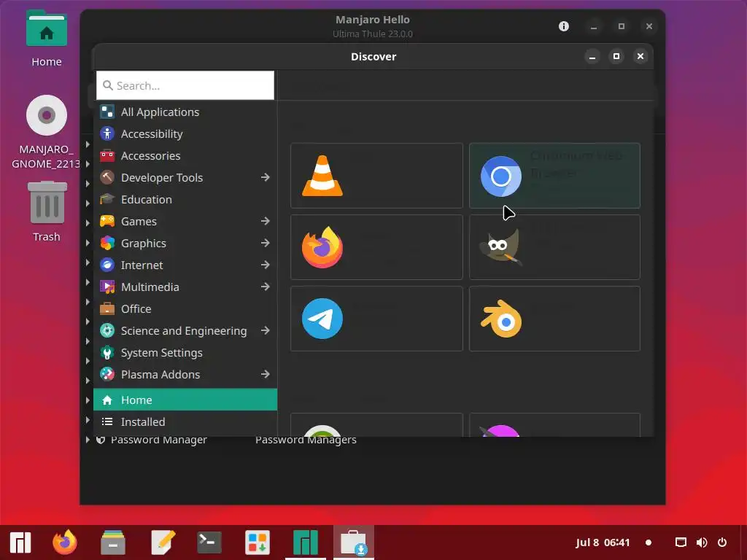Expand Password Manager row in Manjaro Hello
The width and height of the screenshot is (747, 560).
pyautogui.click(x=88, y=440)
